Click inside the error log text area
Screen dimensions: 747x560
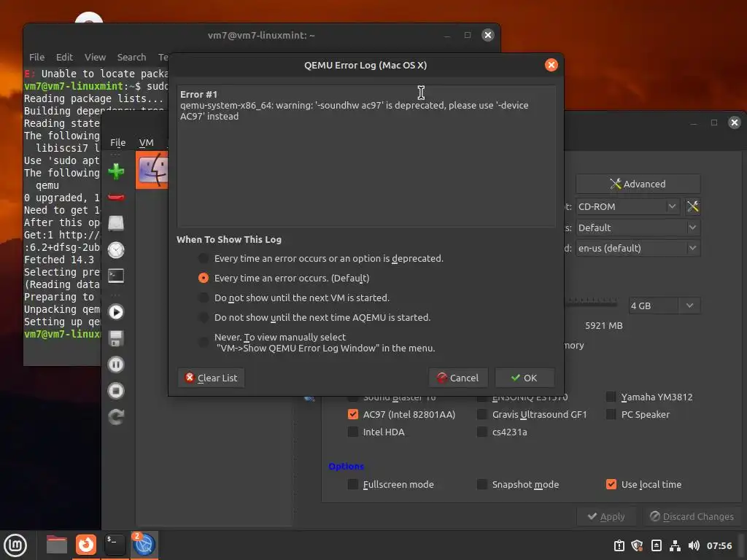point(366,156)
